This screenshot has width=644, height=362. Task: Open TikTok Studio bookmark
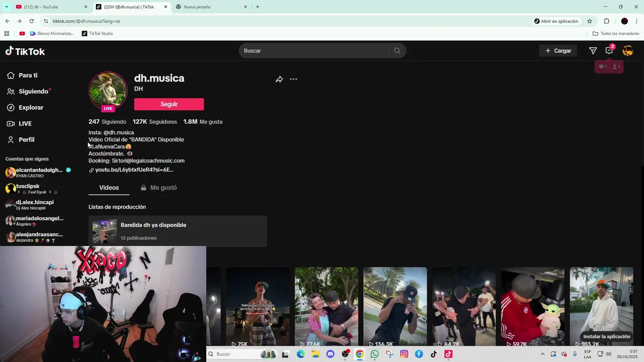pos(97,34)
